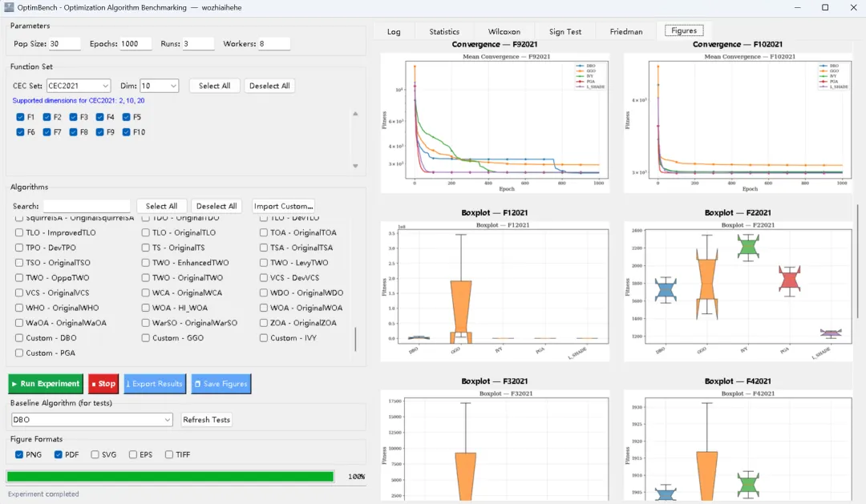Click Export Results button
Screen dimensions: 866x504
click(x=154, y=384)
